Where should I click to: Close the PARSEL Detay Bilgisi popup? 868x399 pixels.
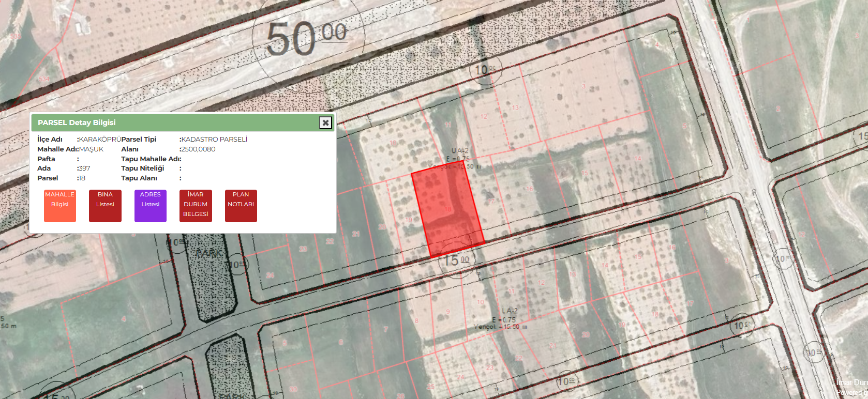[x=325, y=122]
